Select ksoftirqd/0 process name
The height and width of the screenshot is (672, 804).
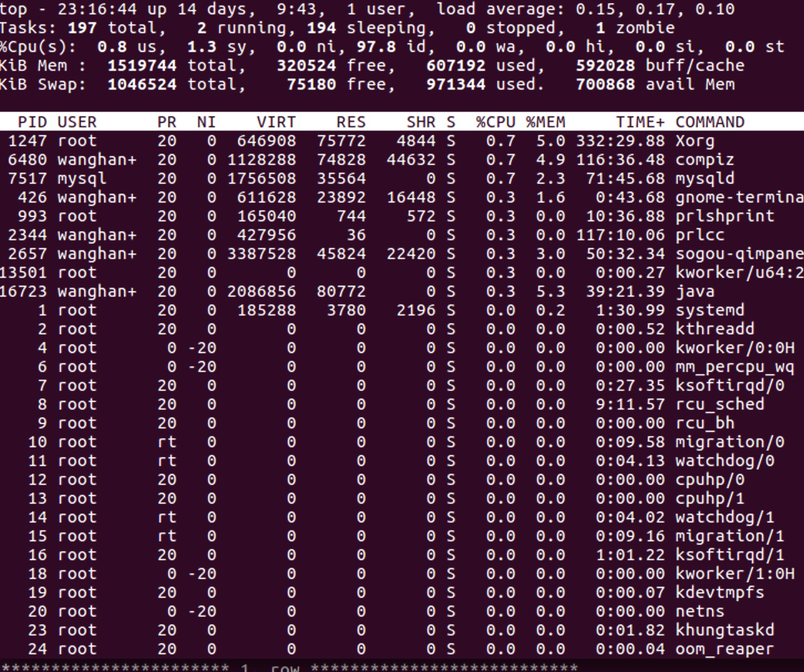pyautogui.click(x=730, y=386)
